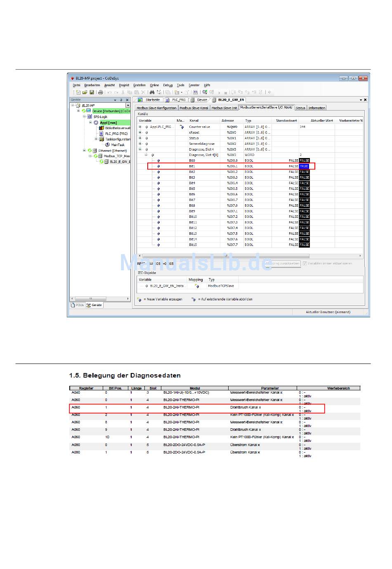Open the BL20-MP project dropdown arrow

128,106
